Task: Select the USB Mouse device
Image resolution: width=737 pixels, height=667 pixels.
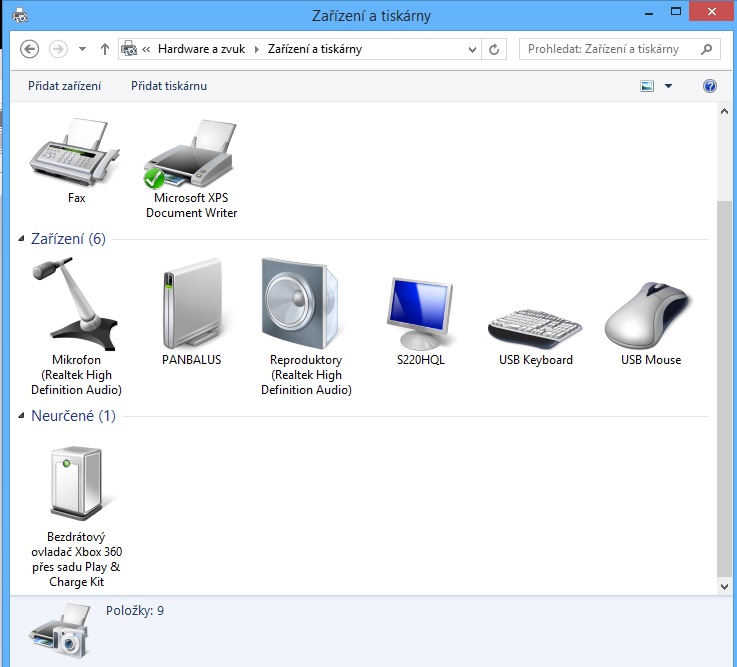Action: pyautogui.click(x=650, y=315)
